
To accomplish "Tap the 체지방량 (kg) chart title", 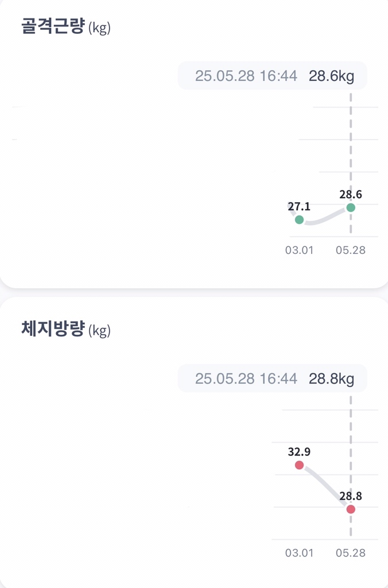I will (x=65, y=330).
